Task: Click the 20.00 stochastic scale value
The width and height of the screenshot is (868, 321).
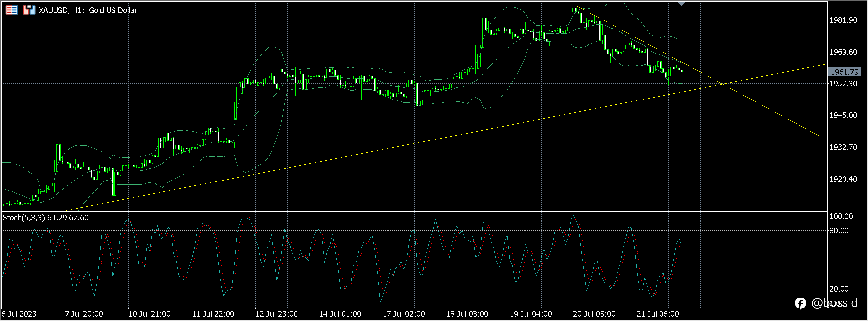Action: 839,289
